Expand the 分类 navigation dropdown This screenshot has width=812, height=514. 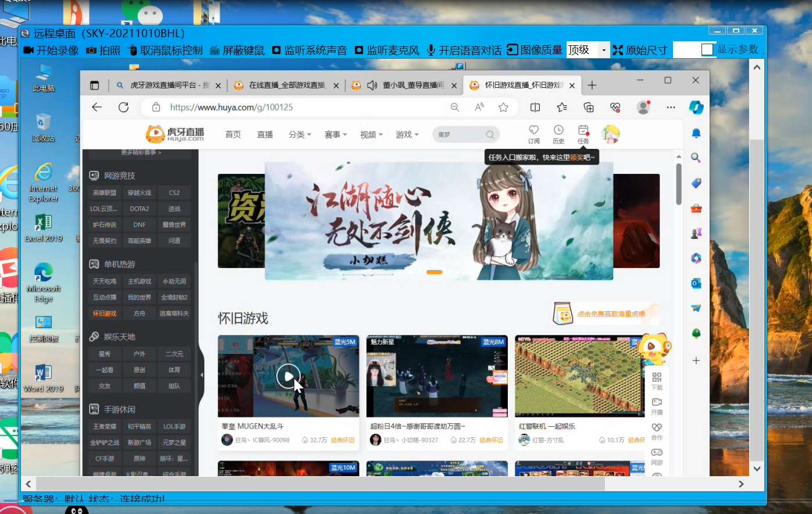tap(300, 134)
